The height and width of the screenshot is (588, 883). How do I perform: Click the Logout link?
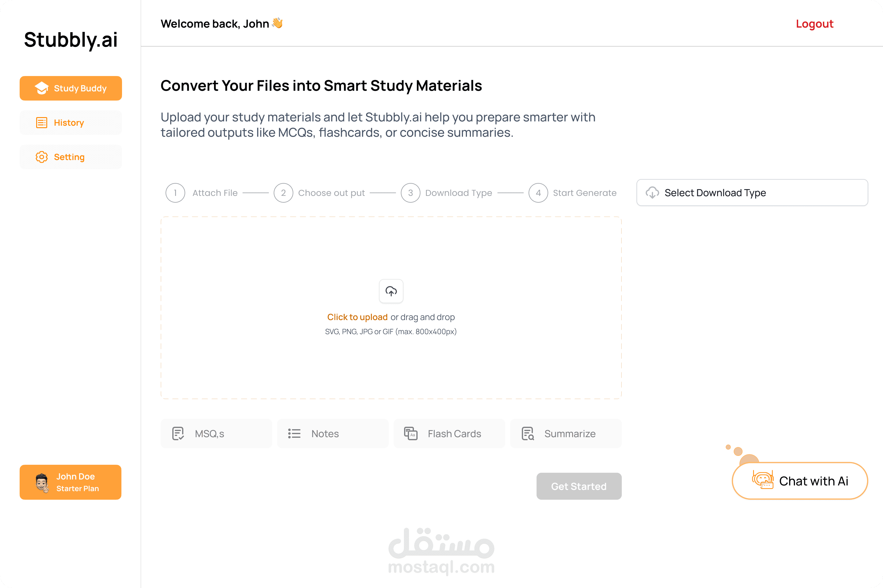[814, 24]
